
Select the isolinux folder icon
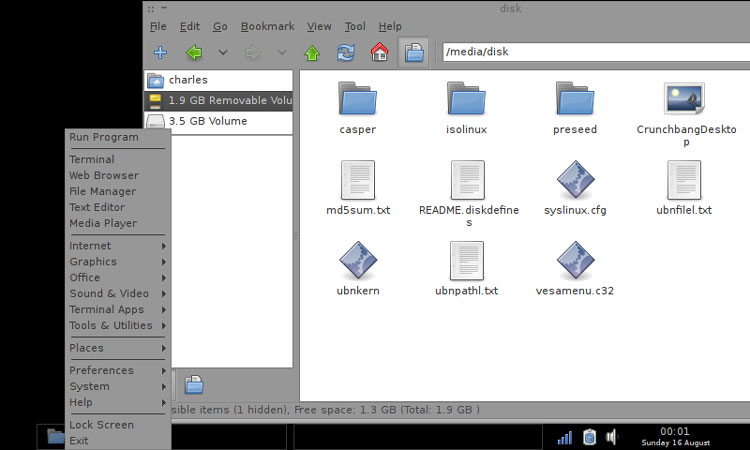click(466, 98)
